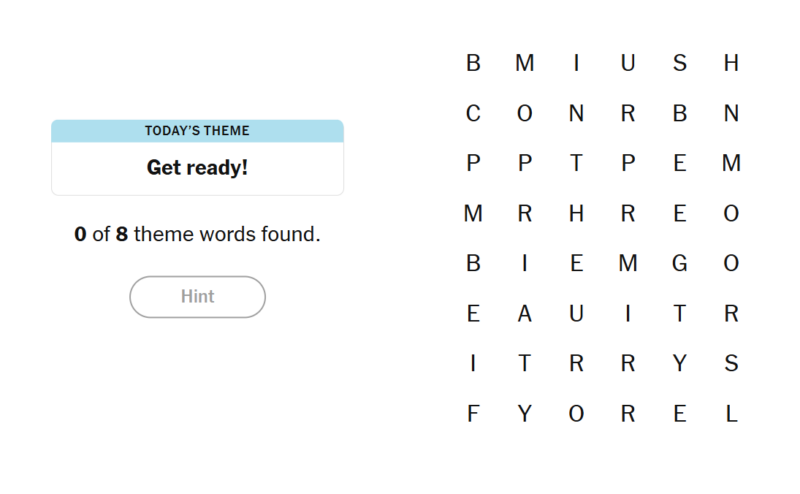Viewport: 800px width, 494px height.
Task: Select the letter C in the grid
Action: pyautogui.click(x=473, y=114)
